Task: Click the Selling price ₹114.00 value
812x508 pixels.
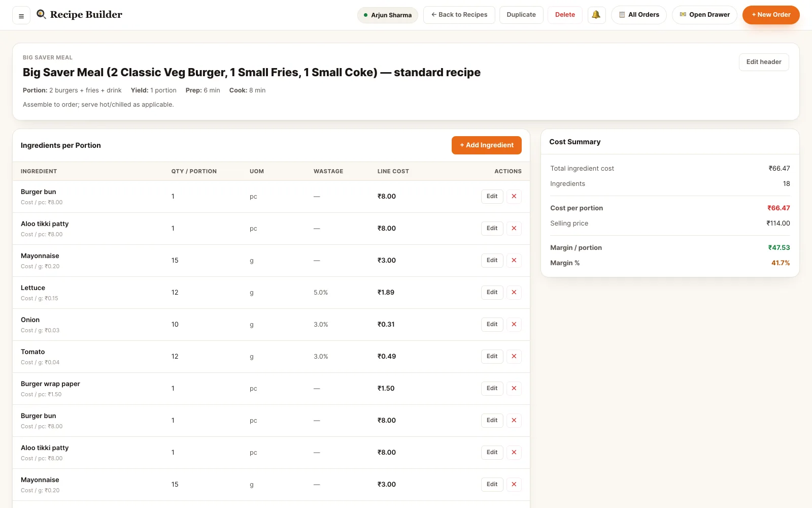Action: pos(778,223)
